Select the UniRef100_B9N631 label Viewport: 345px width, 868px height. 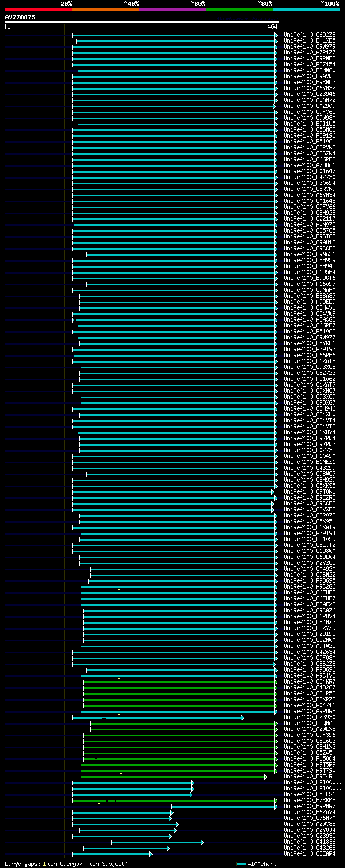(309, 254)
